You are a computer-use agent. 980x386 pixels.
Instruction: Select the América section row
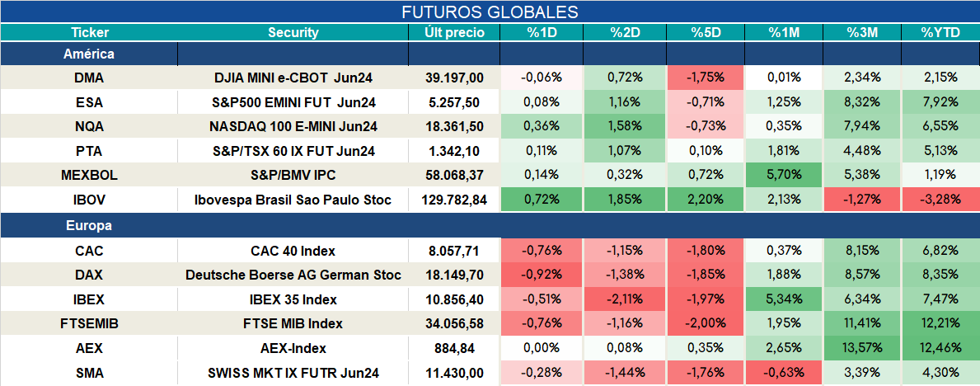pyautogui.click(x=490, y=54)
